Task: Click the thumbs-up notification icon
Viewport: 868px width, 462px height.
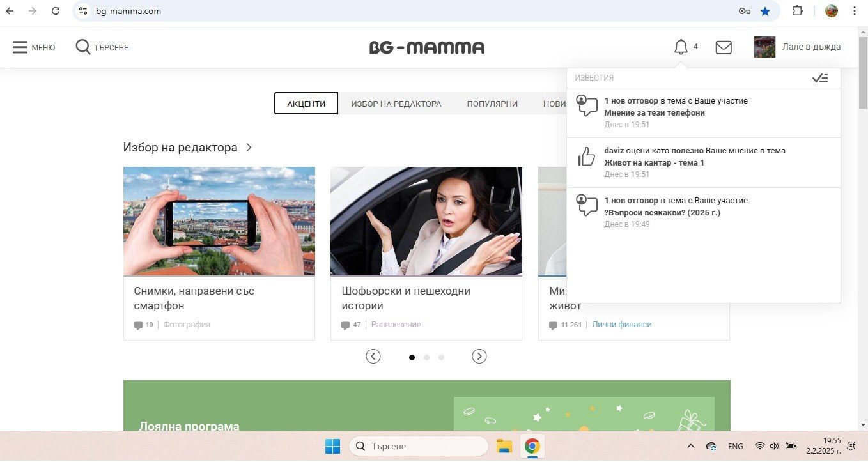Action: 586,157
